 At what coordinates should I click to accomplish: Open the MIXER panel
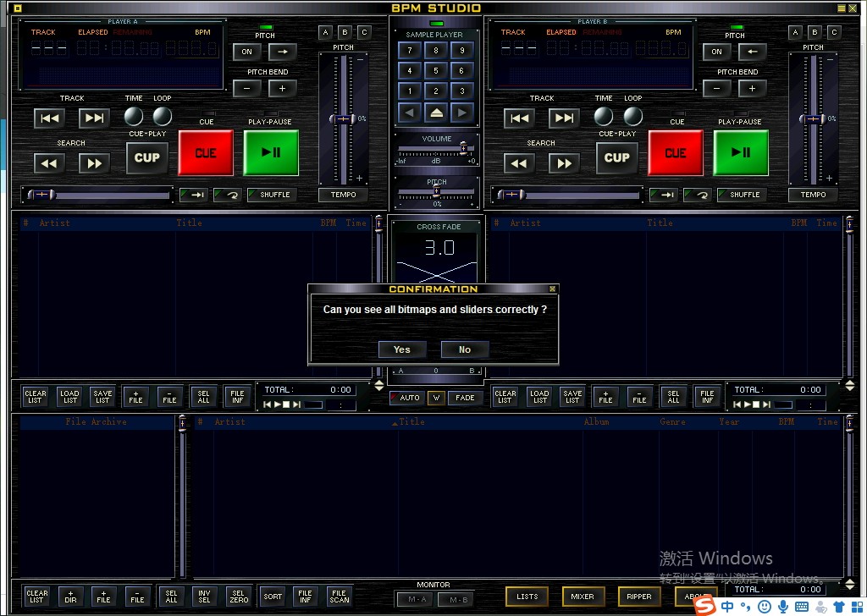click(x=583, y=597)
